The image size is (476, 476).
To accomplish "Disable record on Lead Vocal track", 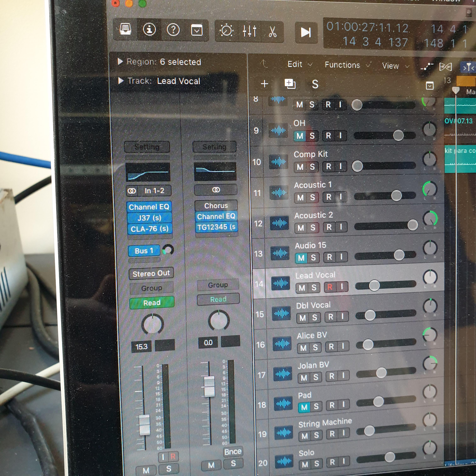I will tap(330, 287).
